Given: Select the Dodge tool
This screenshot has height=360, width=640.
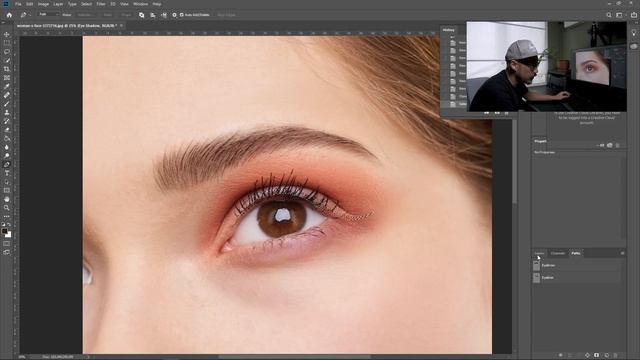Looking at the screenshot, I should (x=7, y=156).
